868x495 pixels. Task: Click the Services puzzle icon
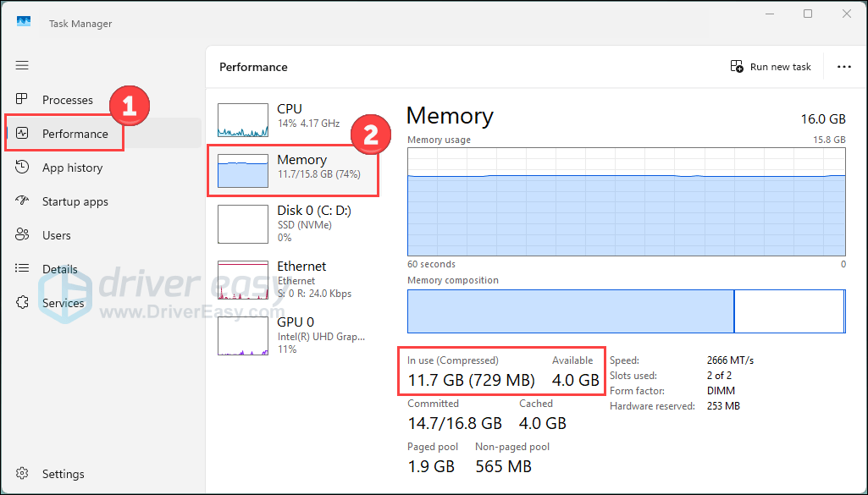coord(23,303)
